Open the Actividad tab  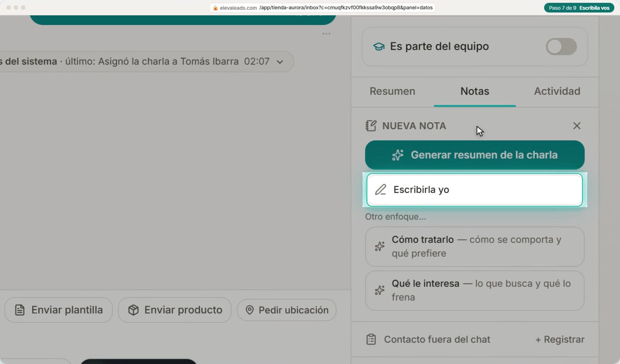point(557,91)
